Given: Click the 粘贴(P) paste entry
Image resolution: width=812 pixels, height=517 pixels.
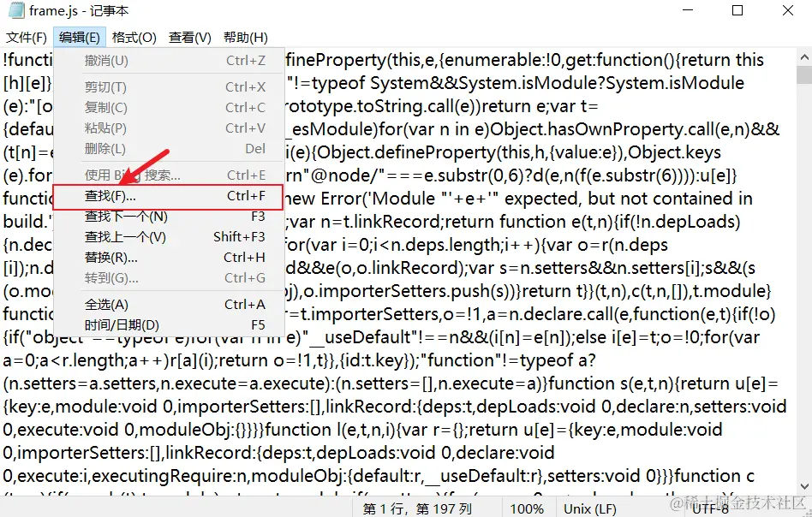Looking at the screenshot, I should coord(168,128).
